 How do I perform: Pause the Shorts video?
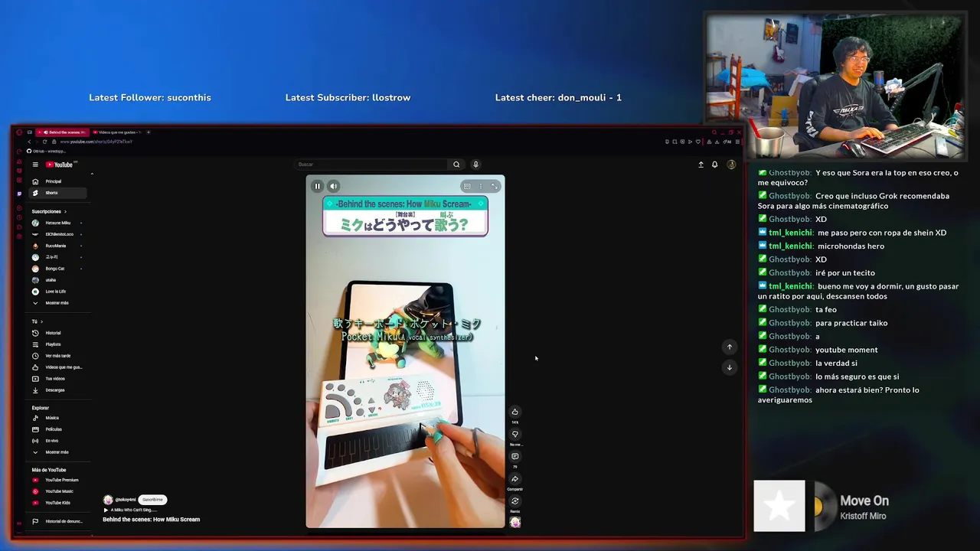318,186
